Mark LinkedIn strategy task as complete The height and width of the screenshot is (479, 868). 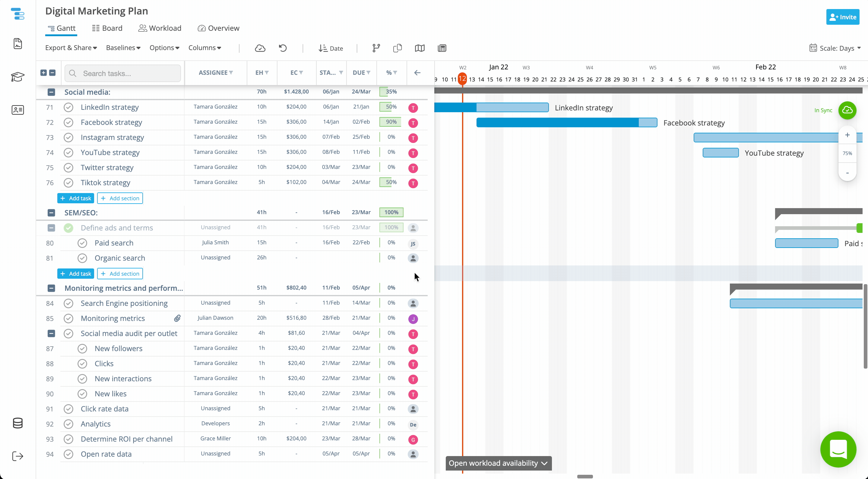tap(68, 107)
